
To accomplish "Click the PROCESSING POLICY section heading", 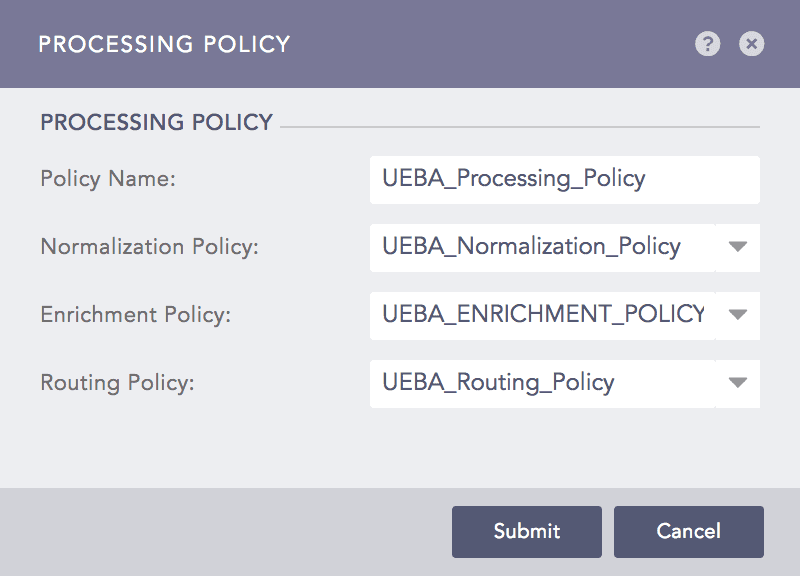I will point(156,121).
